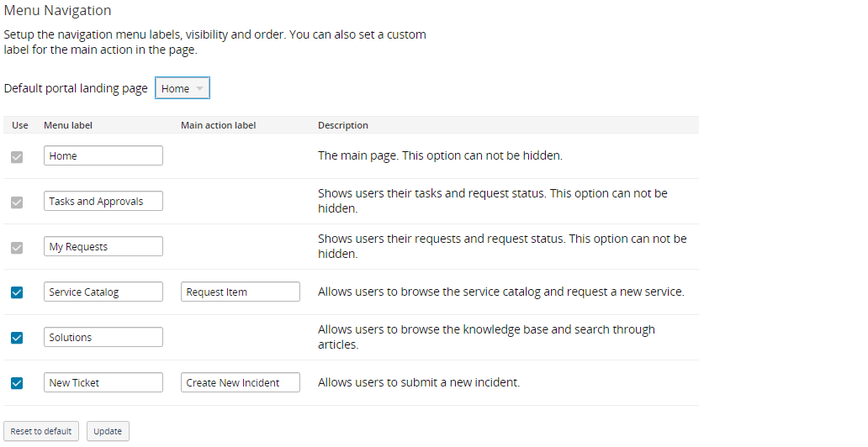Click the Update button
868x447 pixels.
click(x=108, y=431)
